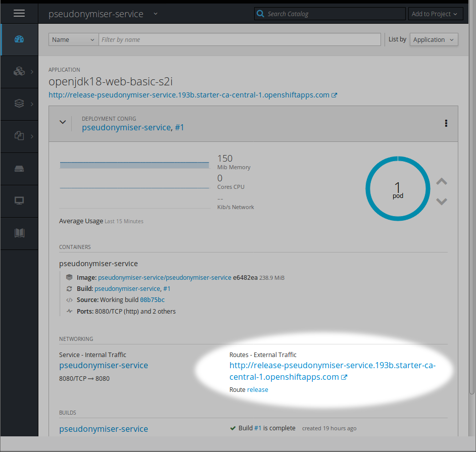The height and width of the screenshot is (452, 476).
Task: Open the Resources files sidebar icon
Action: click(x=19, y=136)
